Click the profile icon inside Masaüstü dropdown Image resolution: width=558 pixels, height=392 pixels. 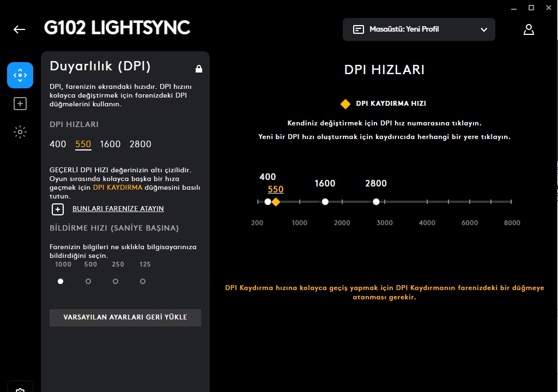tap(359, 29)
